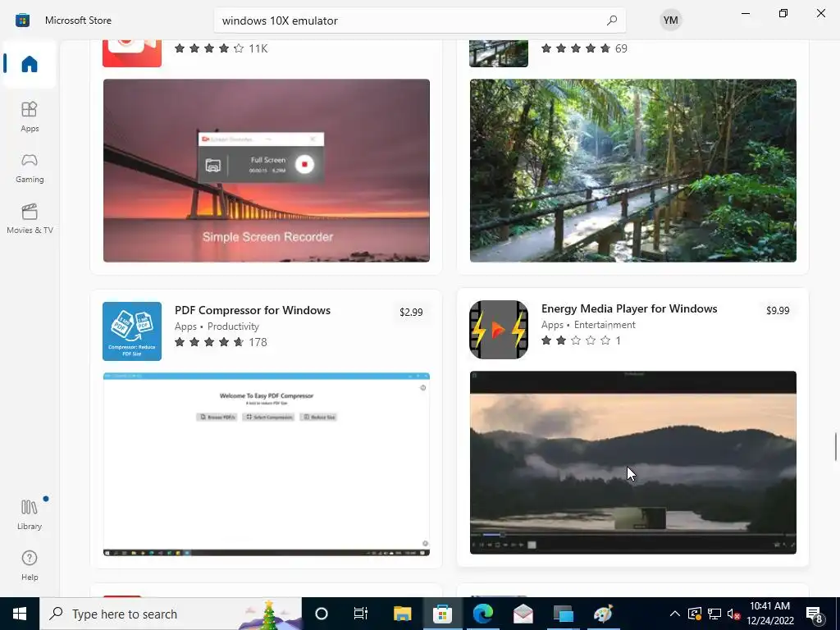View the forest boardwalk screenshot

point(632,171)
